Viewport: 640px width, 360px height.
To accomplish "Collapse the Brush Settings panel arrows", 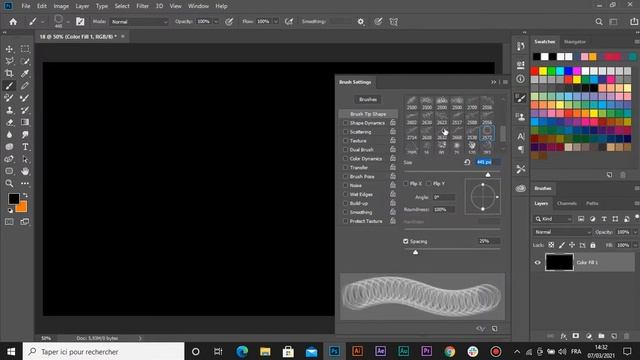I will coord(493,82).
